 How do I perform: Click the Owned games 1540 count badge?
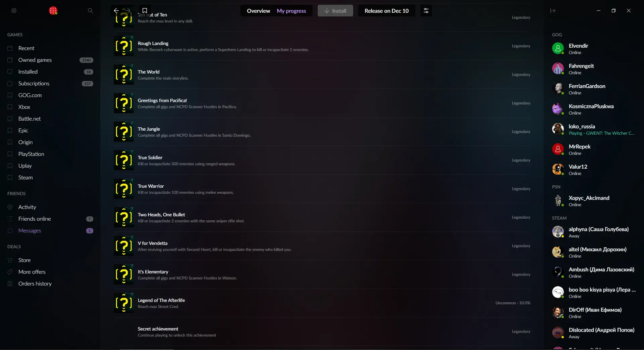coord(86,60)
